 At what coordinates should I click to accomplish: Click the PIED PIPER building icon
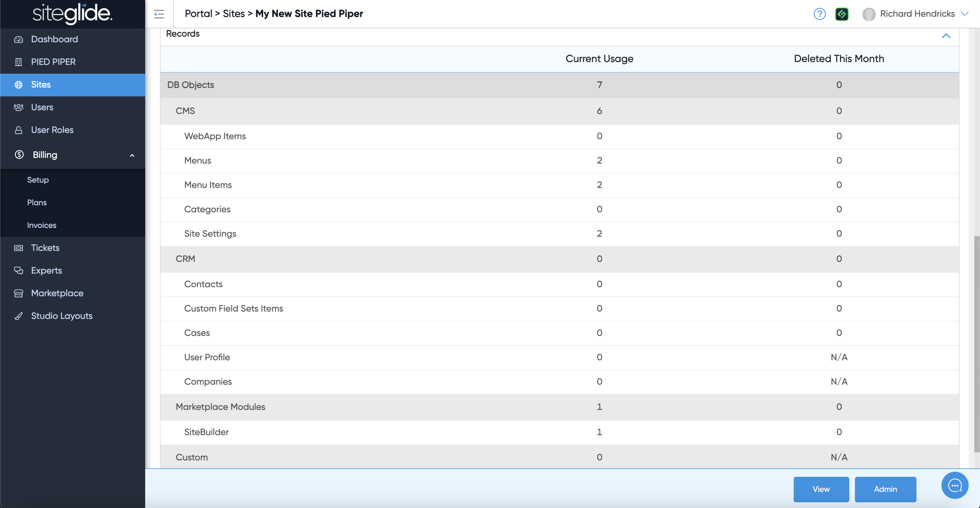18,62
